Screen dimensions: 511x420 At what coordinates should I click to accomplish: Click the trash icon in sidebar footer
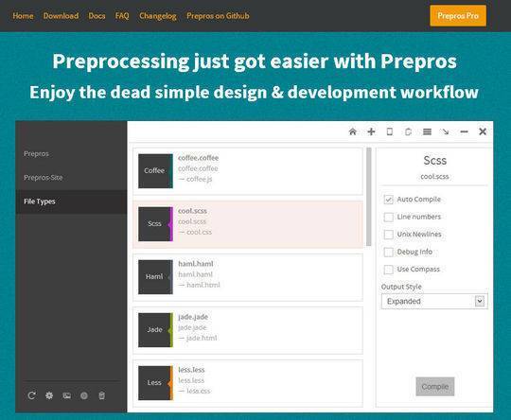tap(101, 395)
